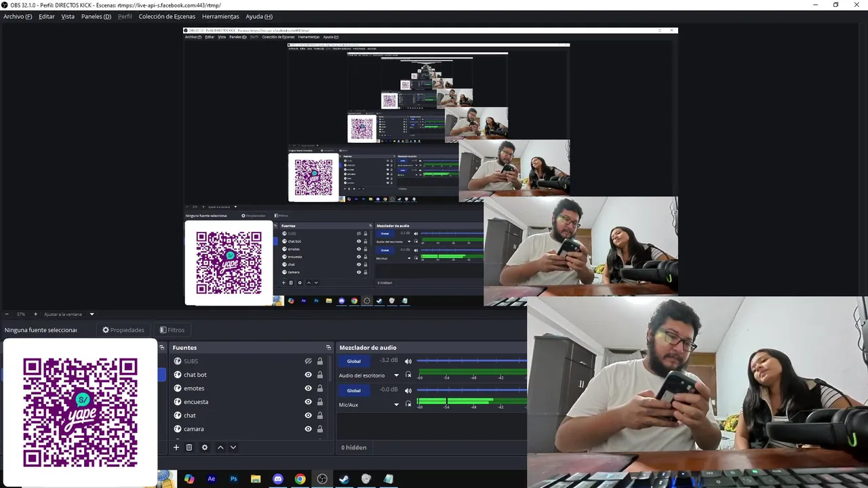The height and width of the screenshot is (488, 868).
Task: Toggle the lock on SUBS source
Action: click(320, 361)
